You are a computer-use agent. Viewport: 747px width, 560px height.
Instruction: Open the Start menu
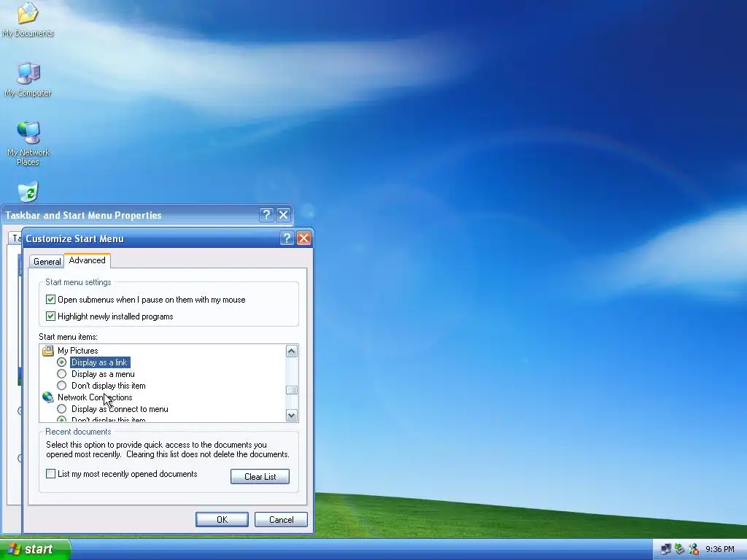(x=35, y=549)
